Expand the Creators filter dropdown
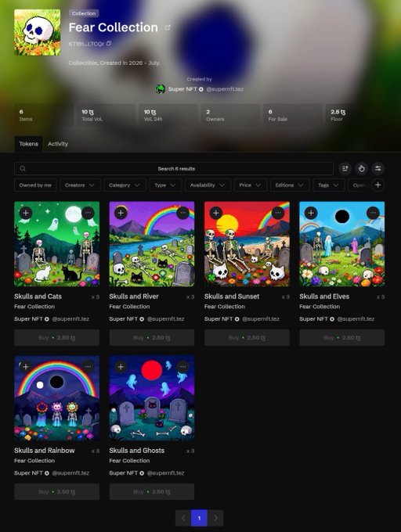 [80, 185]
